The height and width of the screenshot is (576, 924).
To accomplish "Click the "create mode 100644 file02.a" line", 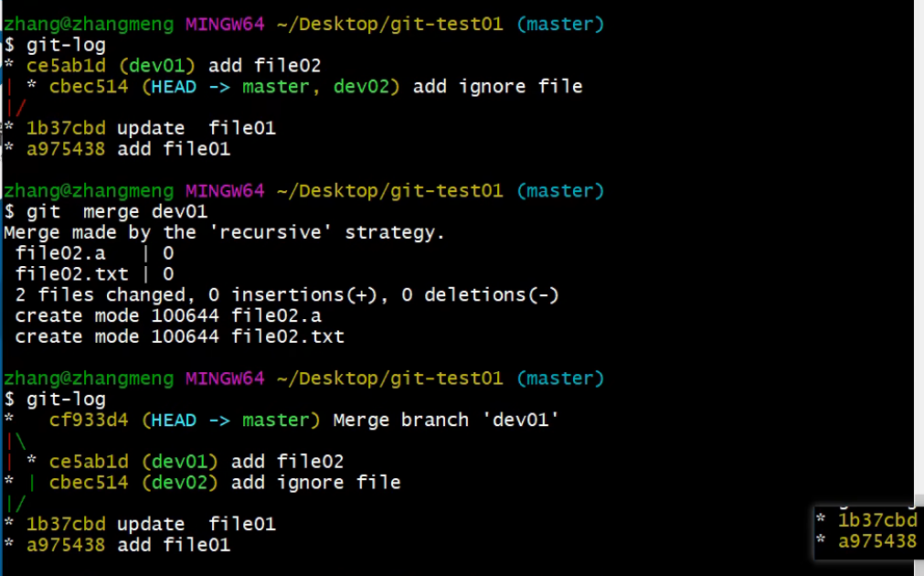I will [168, 316].
